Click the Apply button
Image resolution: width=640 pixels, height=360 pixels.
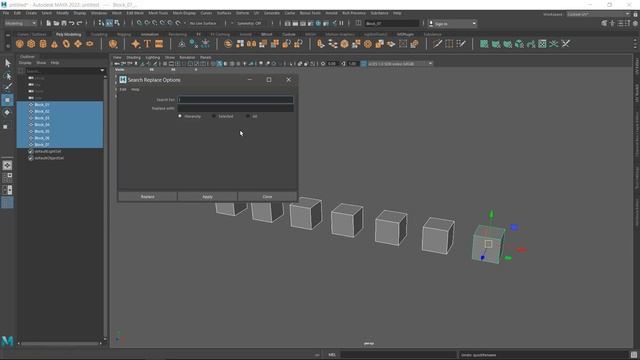[x=207, y=197]
